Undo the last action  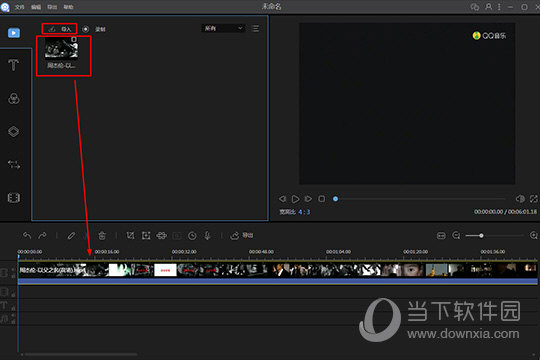pyautogui.click(x=27, y=235)
